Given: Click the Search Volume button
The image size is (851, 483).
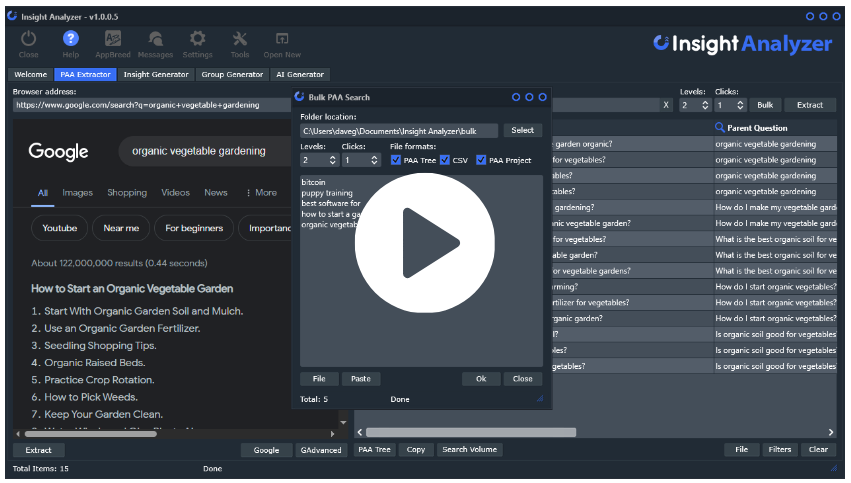Looking at the screenshot, I should click(x=469, y=450).
